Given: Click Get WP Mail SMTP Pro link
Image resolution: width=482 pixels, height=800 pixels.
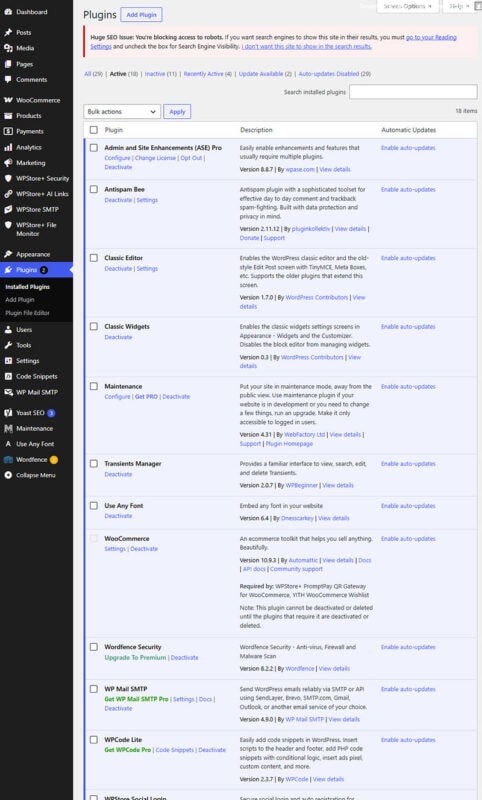Looking at the screenshot, I should pos(136,699).
